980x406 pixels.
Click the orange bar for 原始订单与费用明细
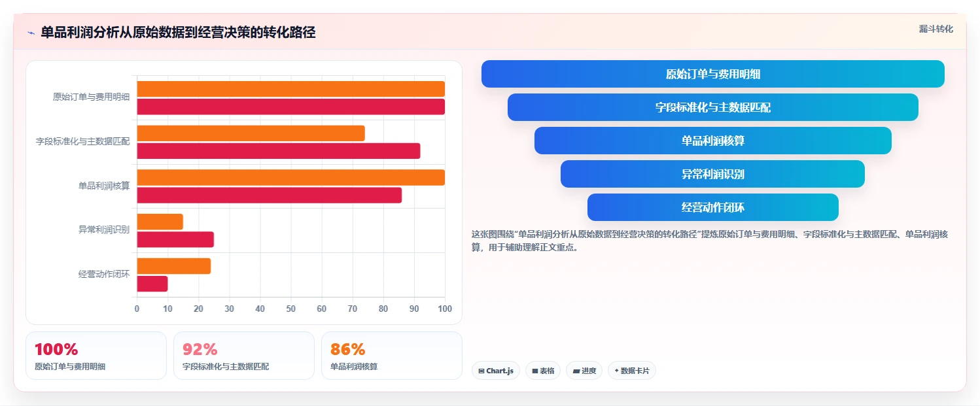pos(290,89)
